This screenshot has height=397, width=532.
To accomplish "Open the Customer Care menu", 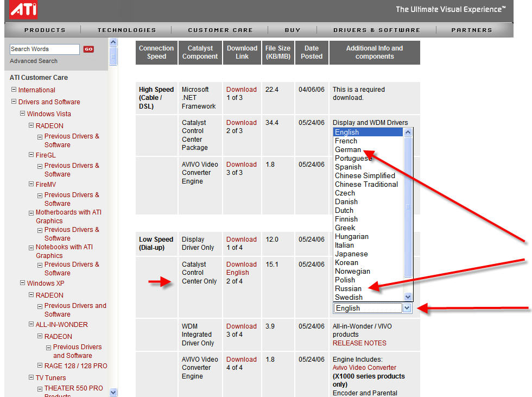I will click(x=220, y=30).
